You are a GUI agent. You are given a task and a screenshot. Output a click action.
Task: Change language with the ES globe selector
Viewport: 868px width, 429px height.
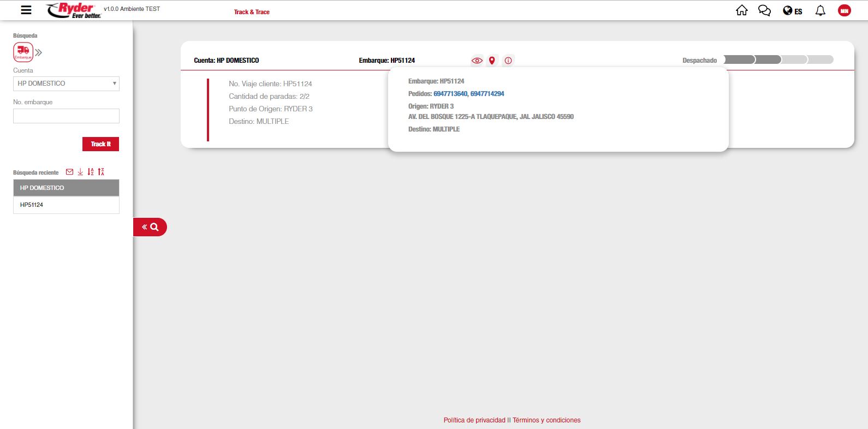[x=792, y=11]
